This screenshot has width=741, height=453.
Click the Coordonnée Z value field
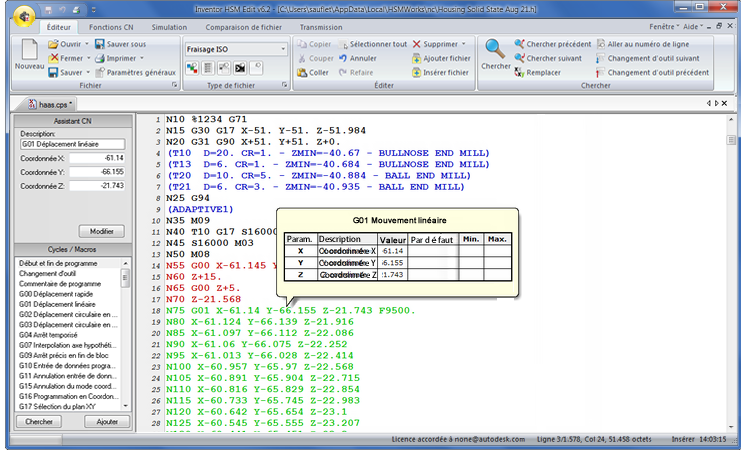97,186
